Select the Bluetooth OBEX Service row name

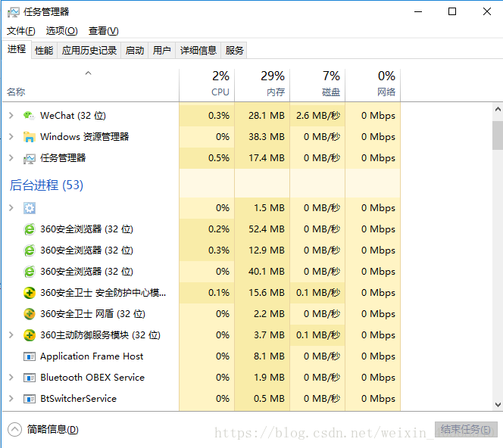coord(92,378)
